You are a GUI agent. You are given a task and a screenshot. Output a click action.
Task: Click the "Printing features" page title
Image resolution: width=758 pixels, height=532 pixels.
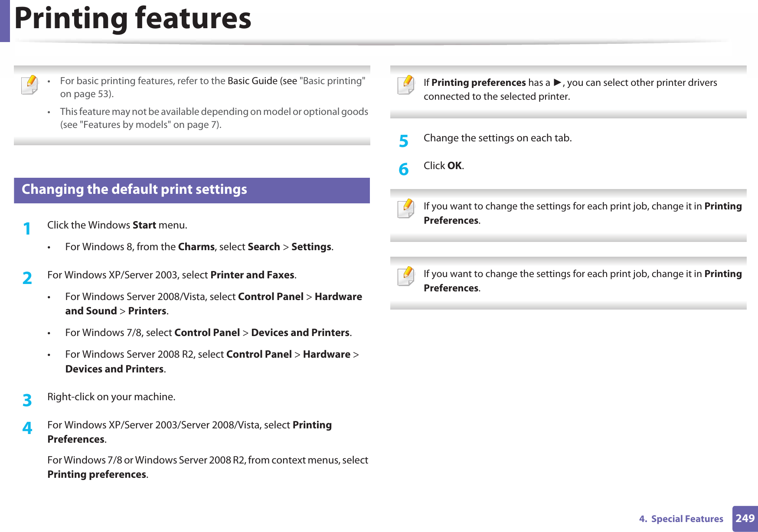tap(133, 18)
